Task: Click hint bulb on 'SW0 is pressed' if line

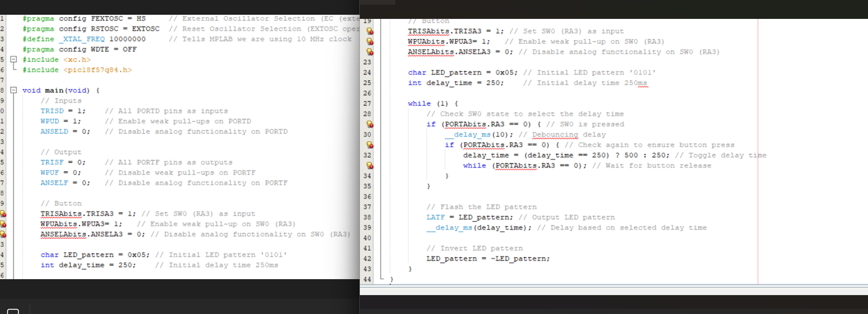Action: (x=370, y=125)
